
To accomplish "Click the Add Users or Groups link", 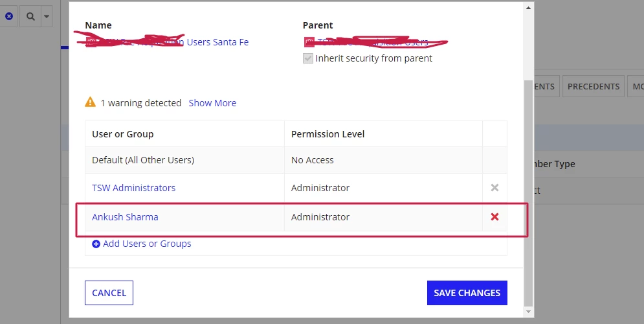I will pos(147,244).
